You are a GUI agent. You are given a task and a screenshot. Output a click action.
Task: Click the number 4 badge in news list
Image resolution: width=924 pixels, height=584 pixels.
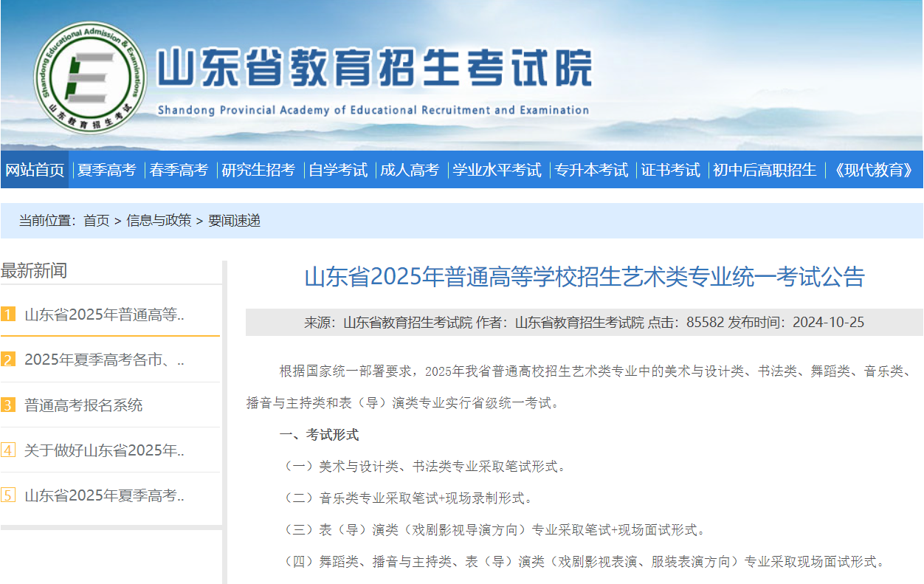point(8,450)
